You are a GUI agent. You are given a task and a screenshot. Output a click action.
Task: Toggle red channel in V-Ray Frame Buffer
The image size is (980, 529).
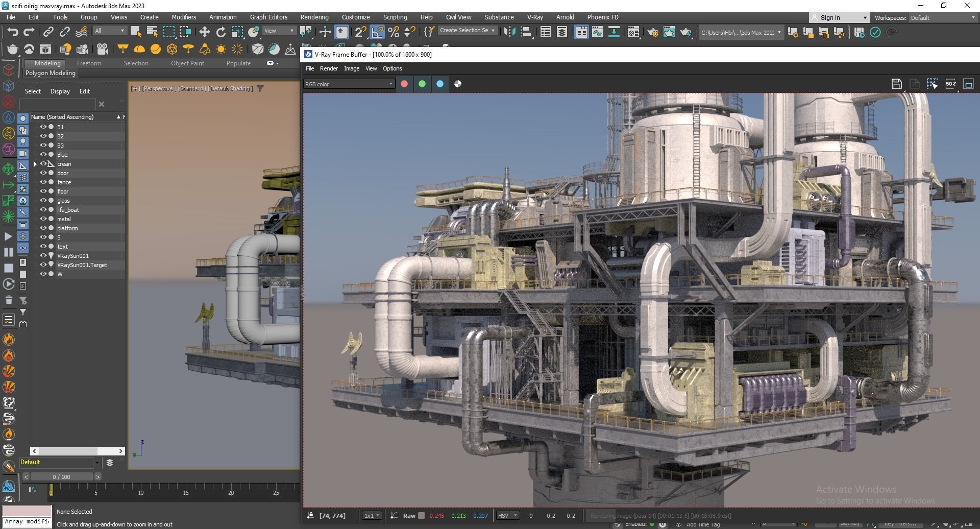pyautogui.click(x=404, y=84)
